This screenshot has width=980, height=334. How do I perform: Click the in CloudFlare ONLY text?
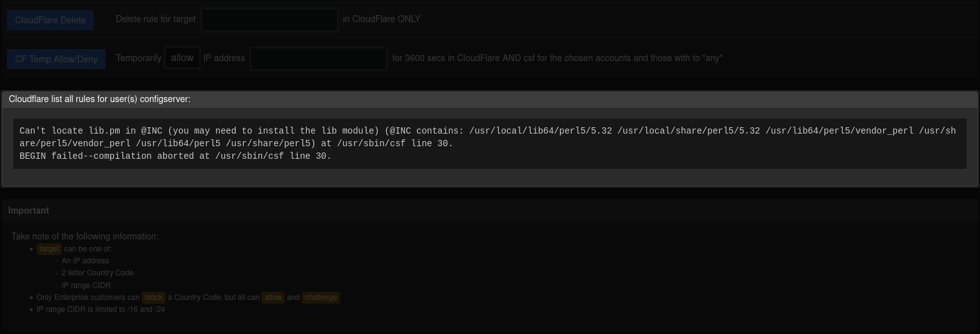coord(382,19)
